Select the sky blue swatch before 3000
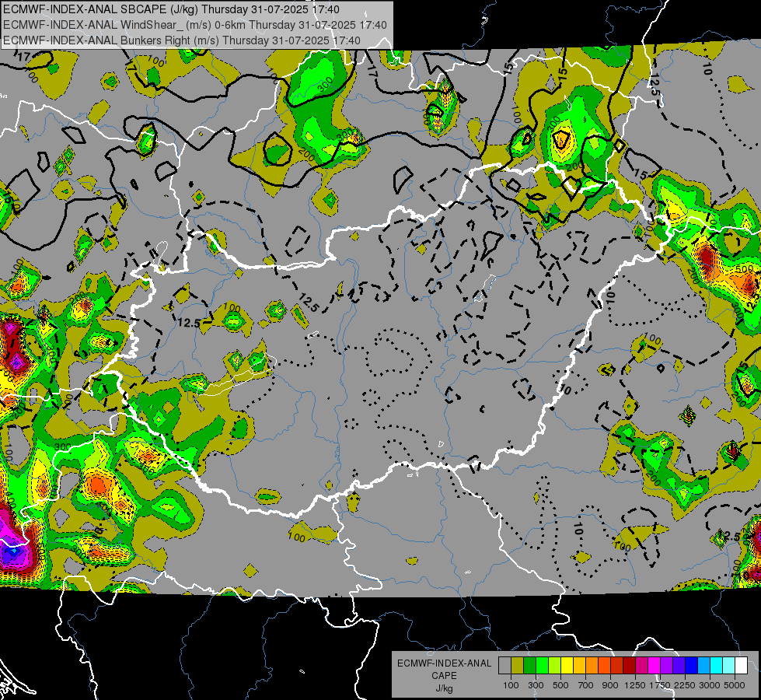 coord(703,666)
